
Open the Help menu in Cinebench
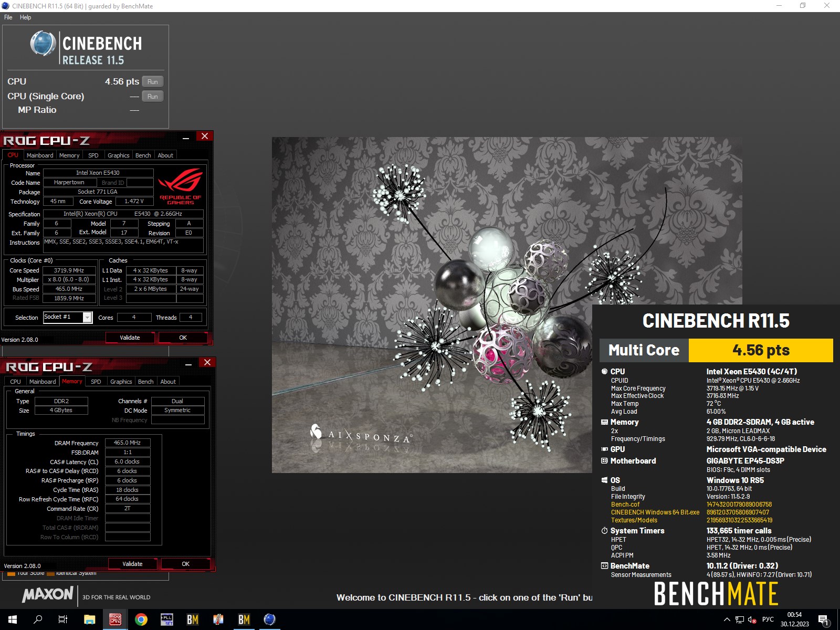click(25, 17)
